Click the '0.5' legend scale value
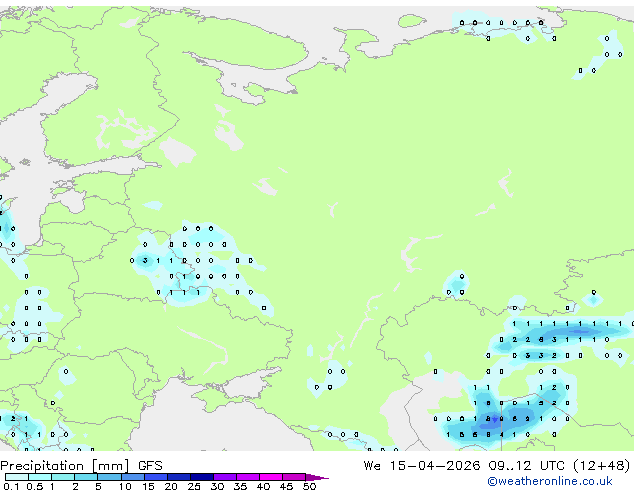Screen dimensions: 634x490 [x=35, y=486]
